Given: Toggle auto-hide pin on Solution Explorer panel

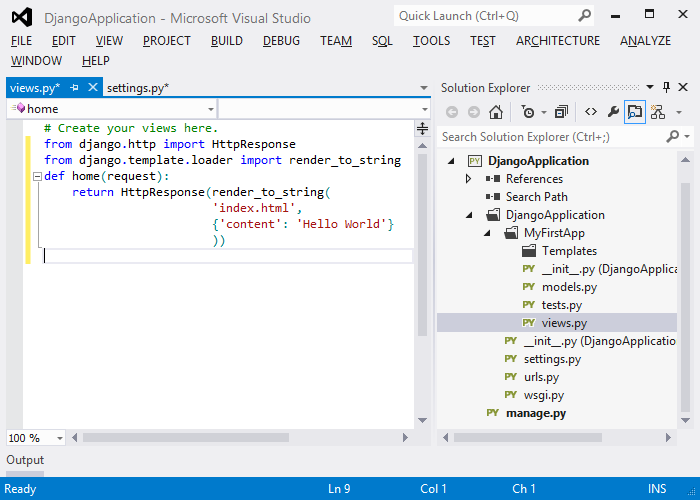Looking at the screenshot, I should tap(666, 88).
